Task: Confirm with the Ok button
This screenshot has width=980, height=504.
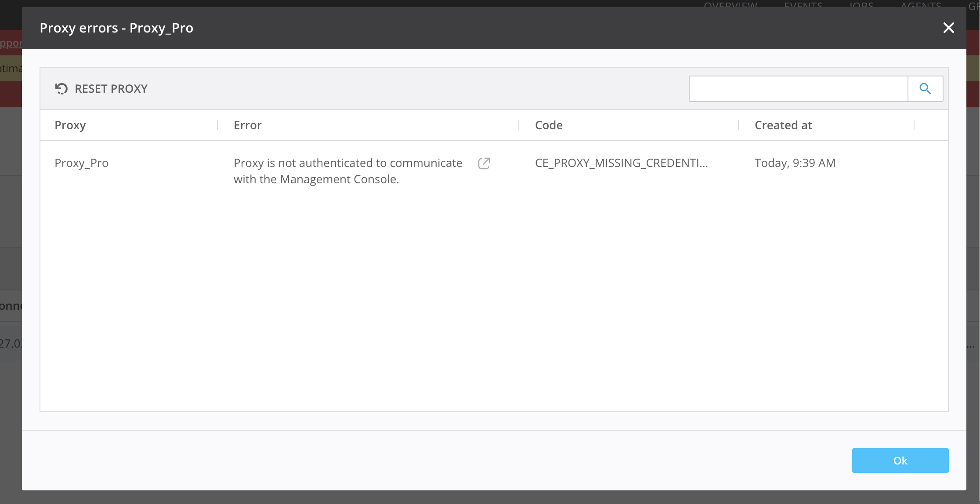Action: (x=900, y=460)
